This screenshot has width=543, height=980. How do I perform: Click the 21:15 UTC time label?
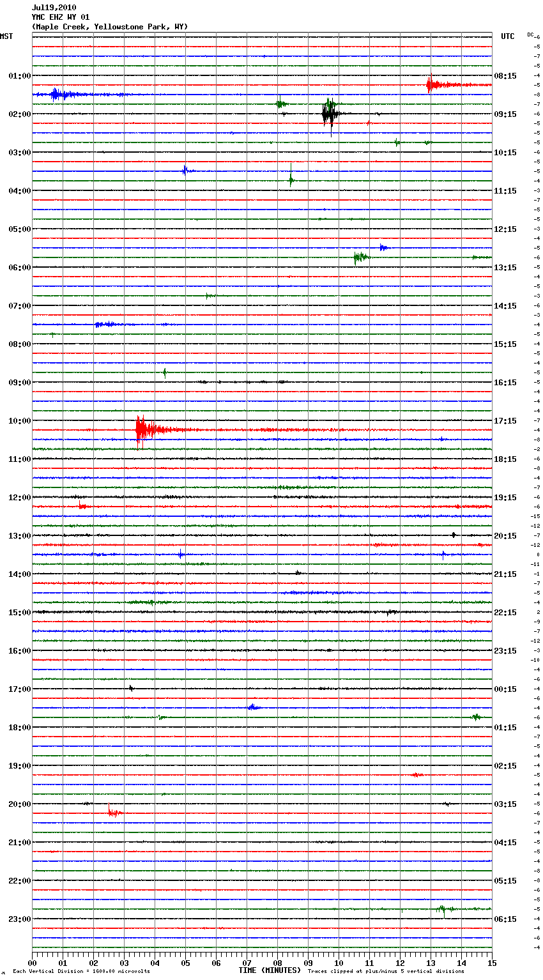(x=505, y=574)
